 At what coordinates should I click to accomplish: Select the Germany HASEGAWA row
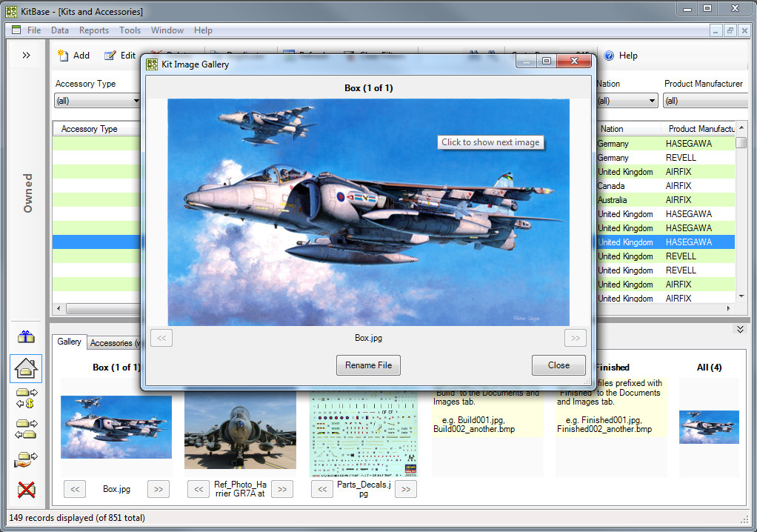click(666, 144)
